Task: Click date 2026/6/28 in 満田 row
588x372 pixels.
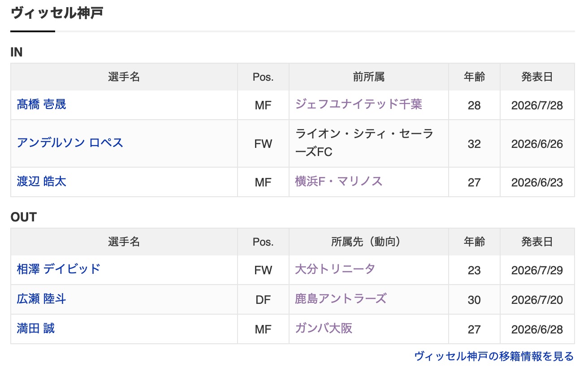Action: pos(537,329)
